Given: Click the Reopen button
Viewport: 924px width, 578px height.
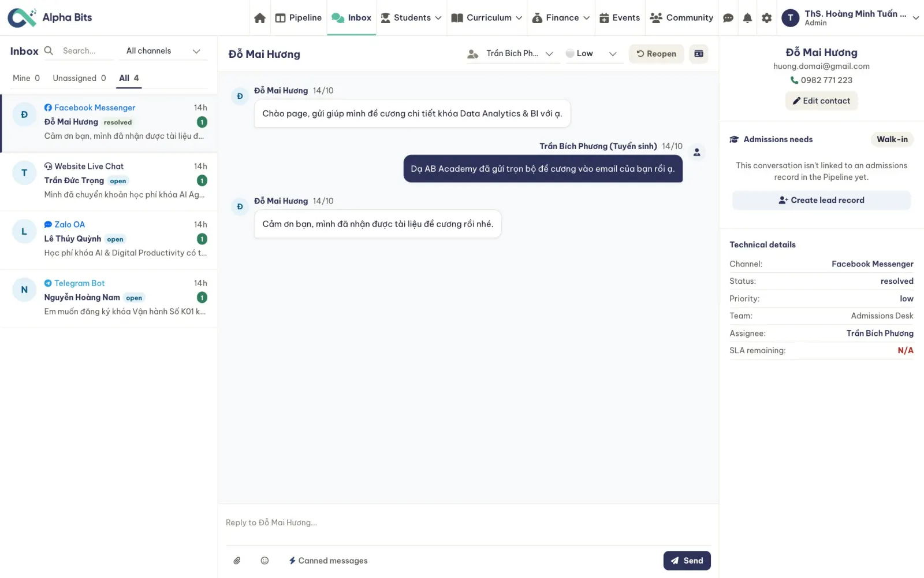Looking at the screenshot, I should click(x=656, y=54).
